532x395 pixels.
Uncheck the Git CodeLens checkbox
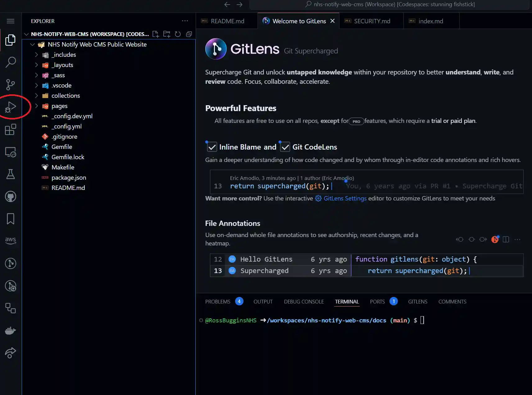click(x=285, y=147)
